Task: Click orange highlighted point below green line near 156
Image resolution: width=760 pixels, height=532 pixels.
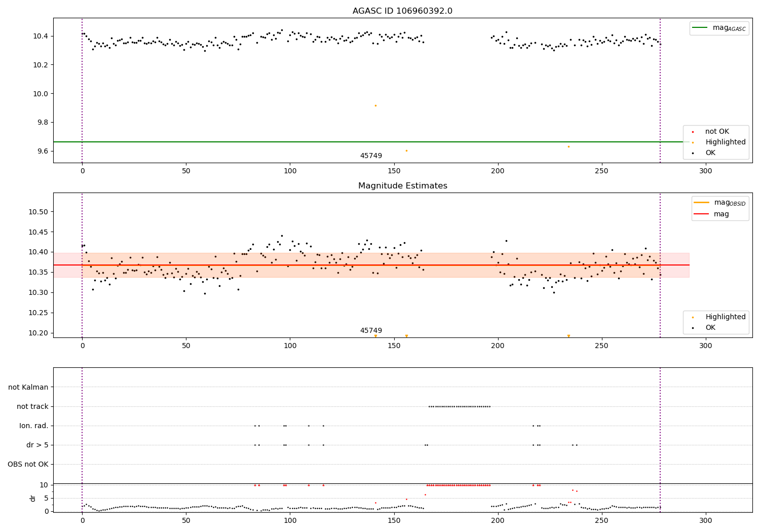Action: (x=406, y=150)
